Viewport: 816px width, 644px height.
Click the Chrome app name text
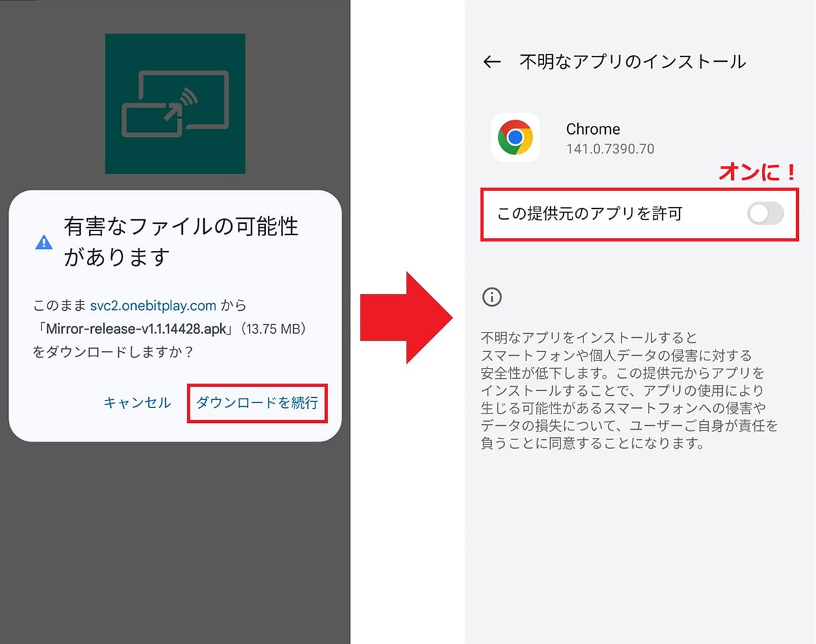593,129
